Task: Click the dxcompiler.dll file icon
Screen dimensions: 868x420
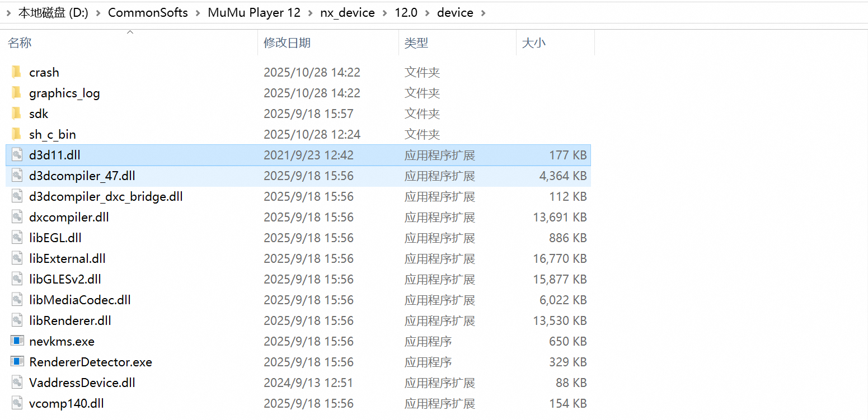Action: [17, 217]
